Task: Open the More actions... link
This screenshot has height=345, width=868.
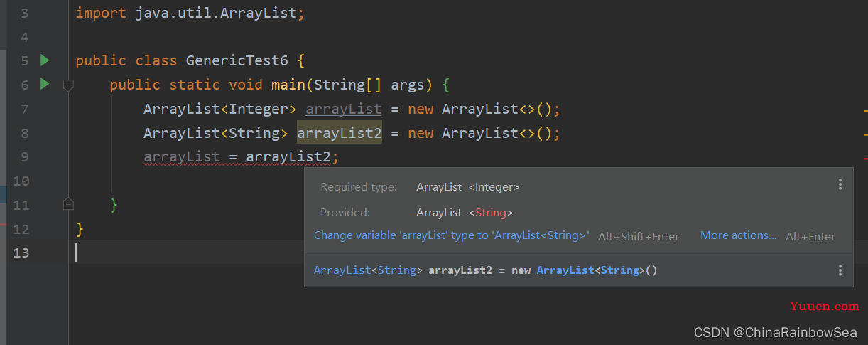Action: [739, 235]
